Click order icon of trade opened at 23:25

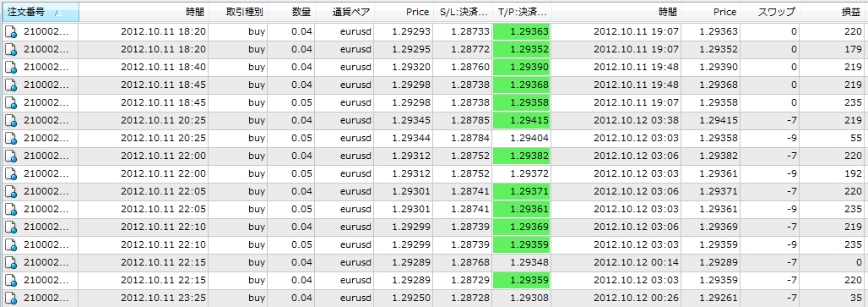pos(11,299)
